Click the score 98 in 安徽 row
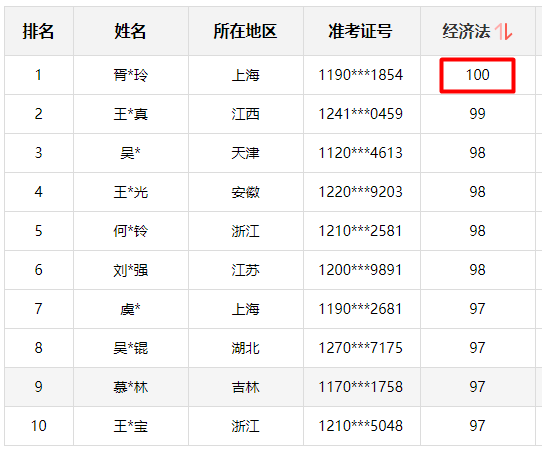 [477, 192]
